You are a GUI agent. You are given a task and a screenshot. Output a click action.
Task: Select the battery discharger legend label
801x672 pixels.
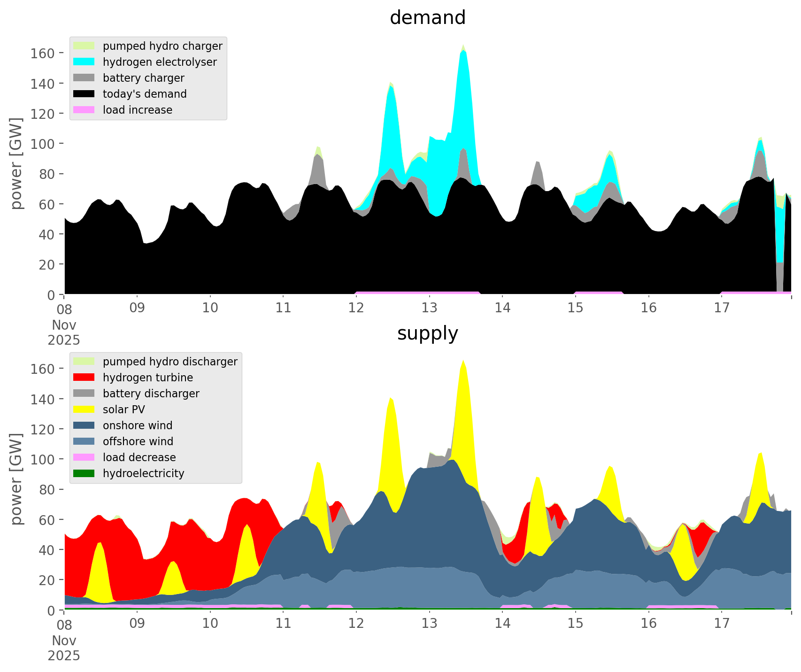click(x=151, y=394)
